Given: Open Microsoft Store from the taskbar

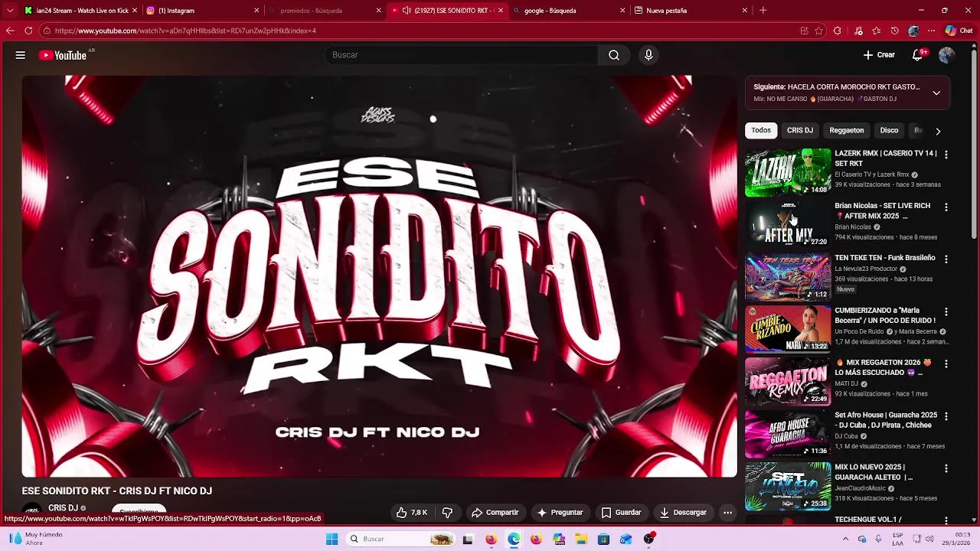Looking at the screenshot, I should (x=603, y=539).
